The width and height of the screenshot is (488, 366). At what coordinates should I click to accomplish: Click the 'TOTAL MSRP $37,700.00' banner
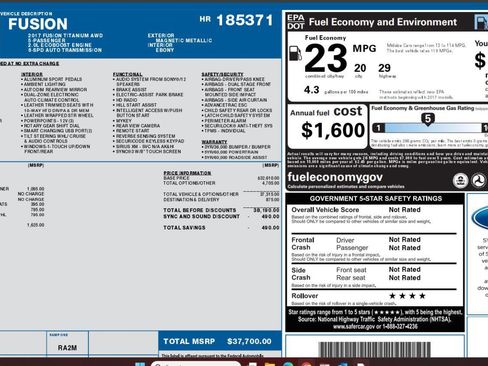click(x=220, y=341)
